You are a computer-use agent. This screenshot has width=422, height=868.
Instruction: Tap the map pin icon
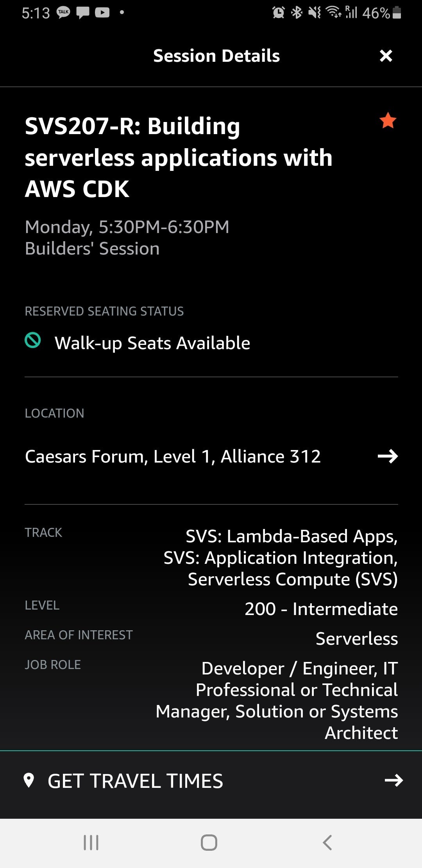coord(29,780)
